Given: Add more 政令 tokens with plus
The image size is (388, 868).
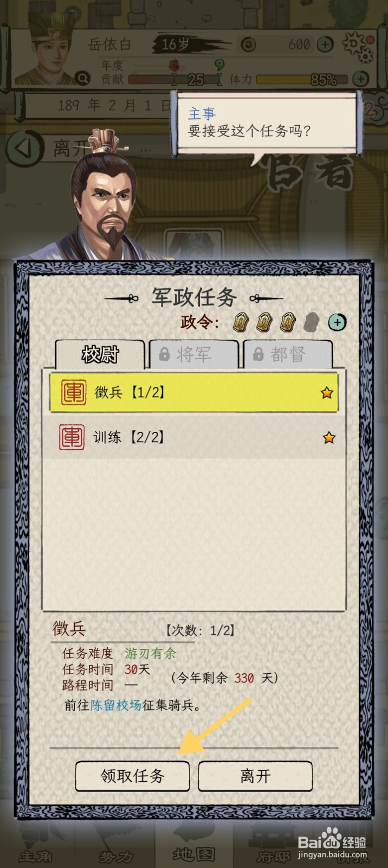Looking at the screenshot, I should [x=337, y=322].
